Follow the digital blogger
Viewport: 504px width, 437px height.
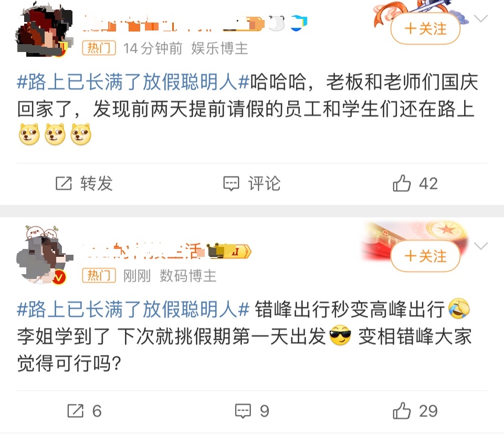(425, 256)
